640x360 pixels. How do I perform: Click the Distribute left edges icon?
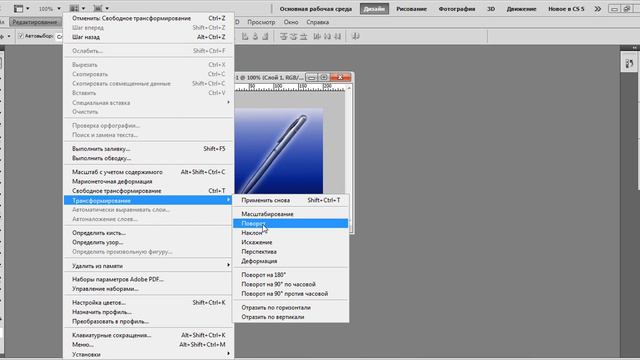tap(317, 36)
